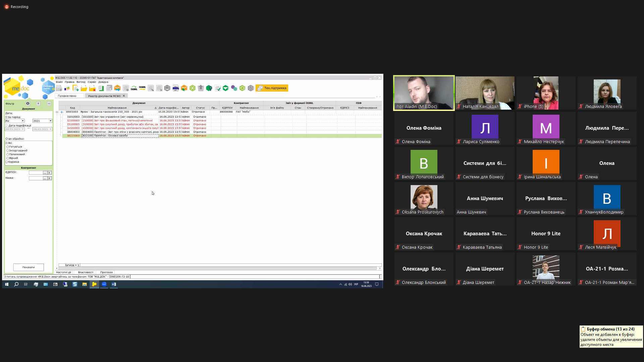Click the copy documents toolbar icon
The image size is (644, 362).
(101, 88)
